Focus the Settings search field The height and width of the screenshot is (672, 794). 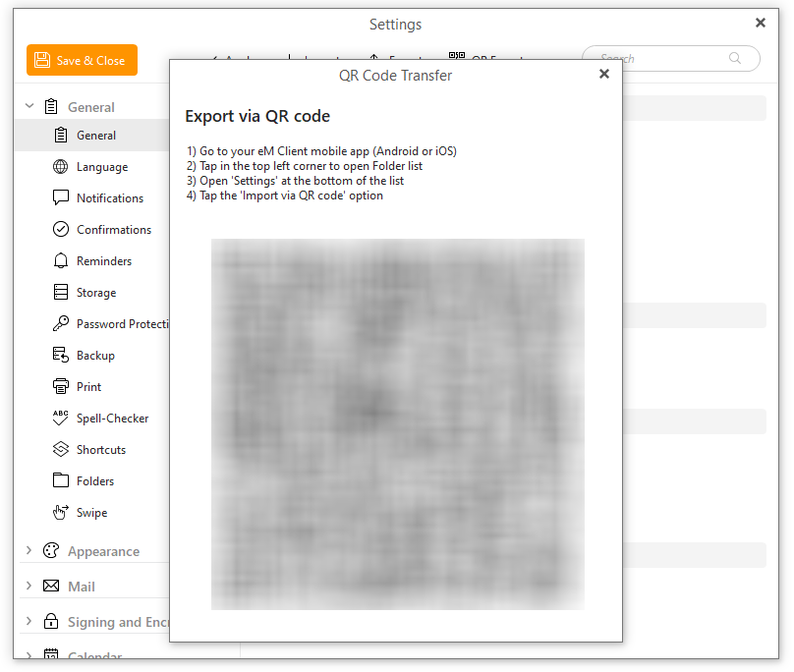pyautogui.click(x=671, y=59)
